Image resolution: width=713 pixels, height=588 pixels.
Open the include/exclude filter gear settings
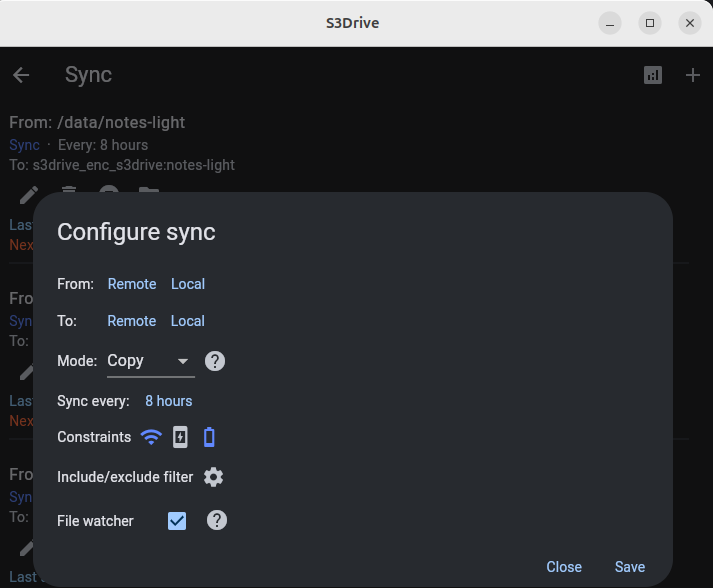213,477
